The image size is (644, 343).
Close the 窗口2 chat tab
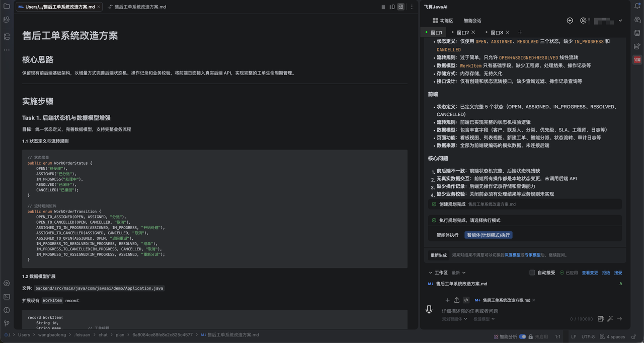[473, 32]
